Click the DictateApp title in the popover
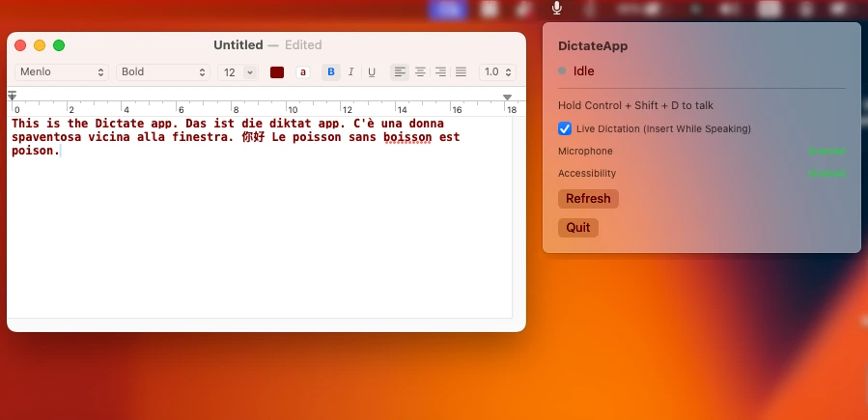Viewport: 868px width, 420px height. 592,46
